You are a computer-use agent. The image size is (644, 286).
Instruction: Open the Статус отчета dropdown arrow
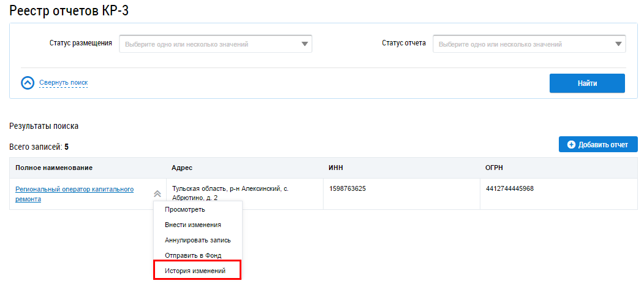(x=618, y=44)
